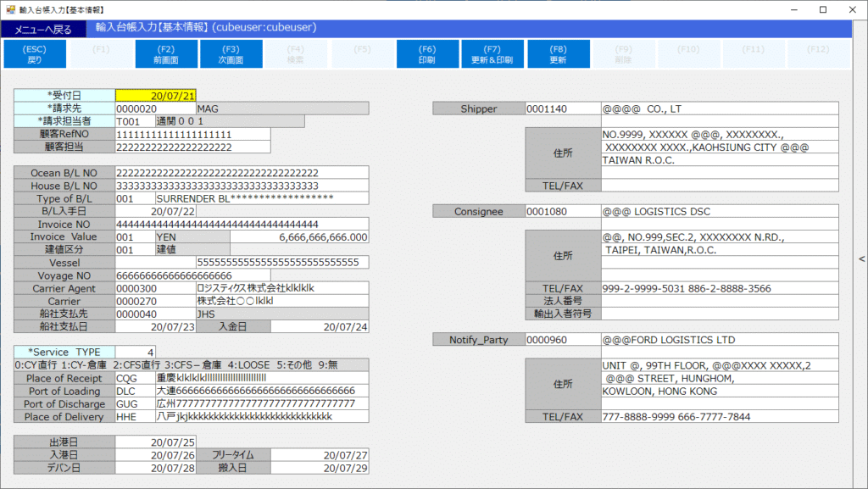Edit the Port of Loading code DLC
The height and width of the screenshot is (489, 868).
(134, 392)
